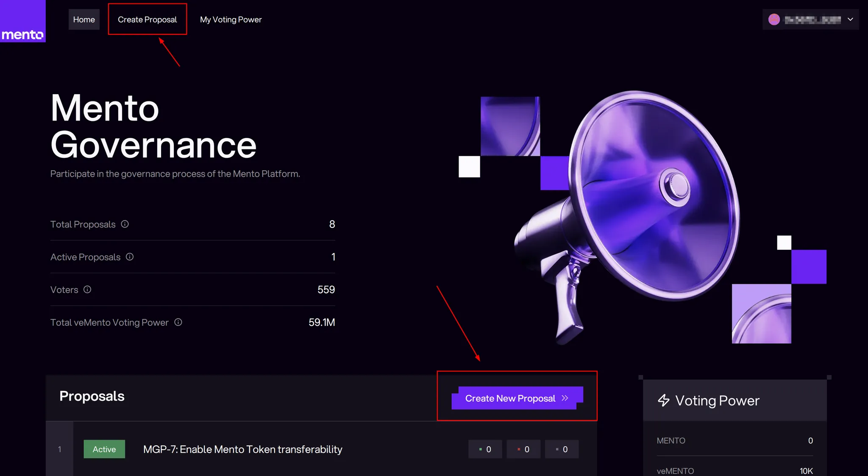Click the red no-votes counter
Viewport: 868px width, 476px height.
523,449
